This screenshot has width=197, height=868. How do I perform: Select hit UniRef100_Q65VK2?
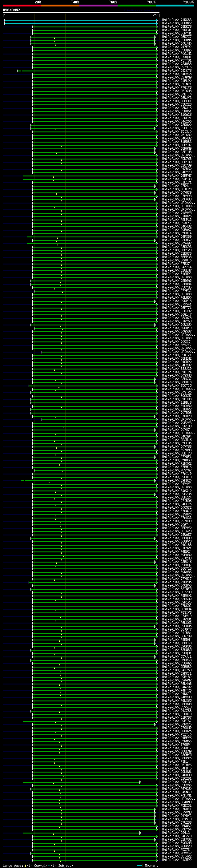(x=177, y=853)
